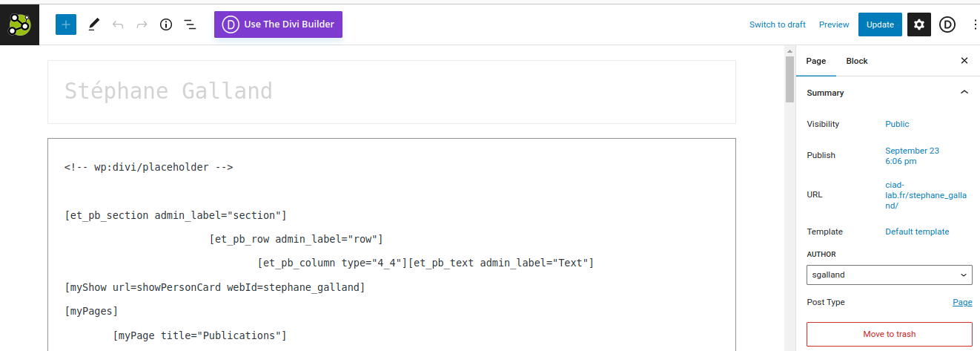Image resolution: width=980 pixels, height=351 pixels.
Task: Open the Visibility Public setting
Action: pos(897,124)
